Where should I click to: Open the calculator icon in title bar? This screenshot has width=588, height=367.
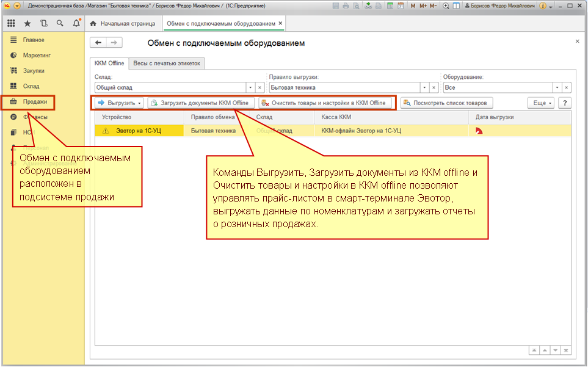tap(390, 6)
